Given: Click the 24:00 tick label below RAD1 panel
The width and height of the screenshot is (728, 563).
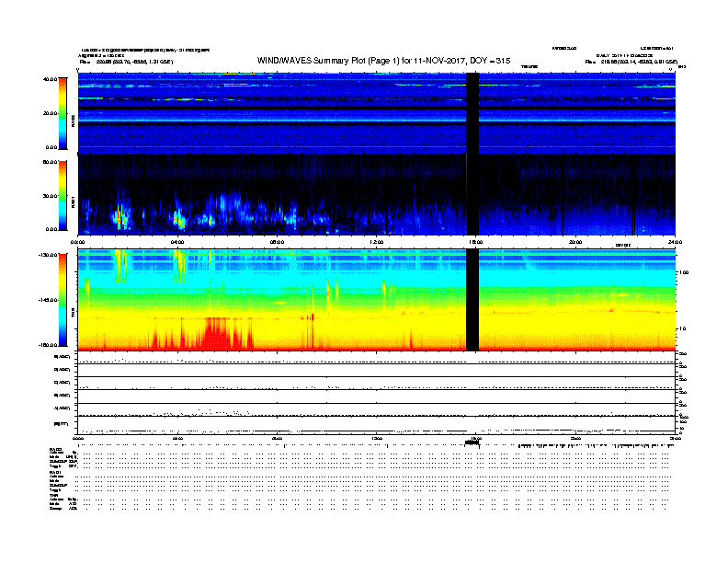Looking at the screenshot, I should coord(675,242).
